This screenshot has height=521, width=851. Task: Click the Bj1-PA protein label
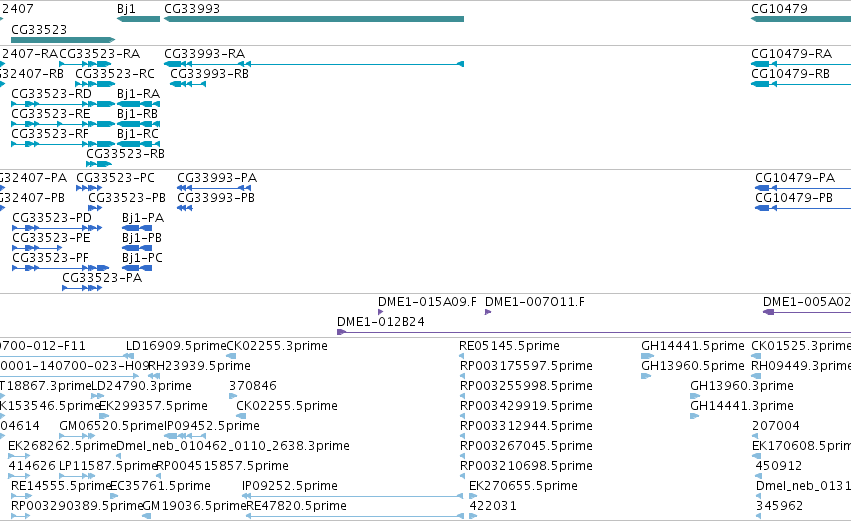pyautogui.click(x=143, y=218)
